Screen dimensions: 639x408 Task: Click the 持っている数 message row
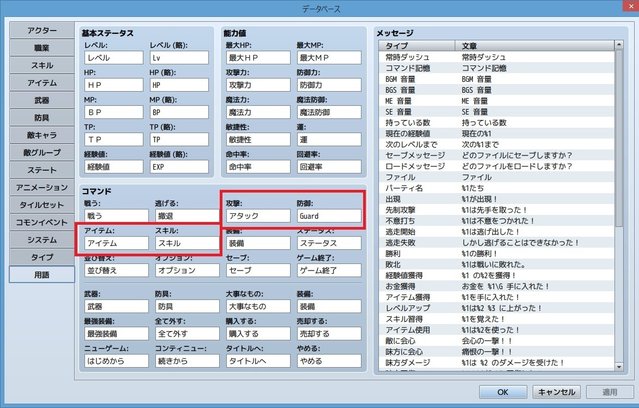point(496,123)
